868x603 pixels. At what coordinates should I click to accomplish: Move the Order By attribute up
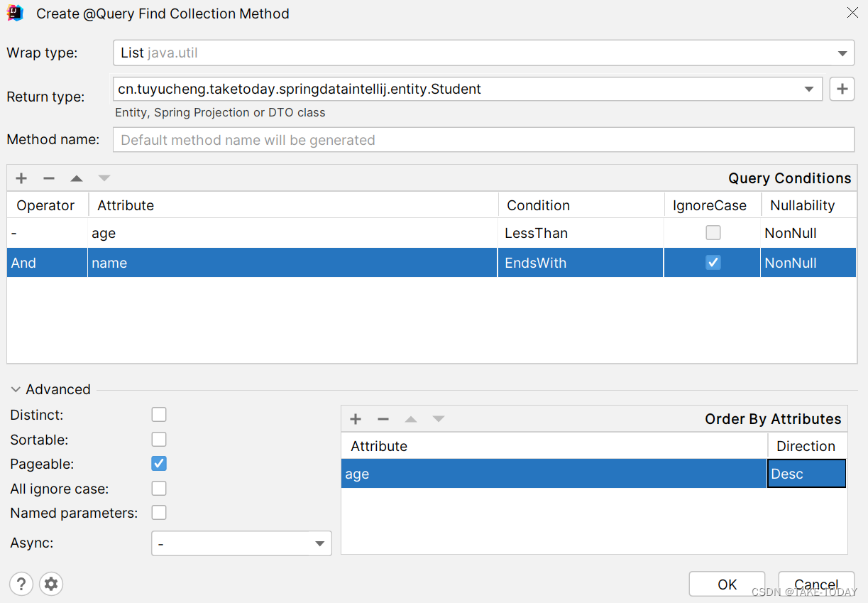[411, 419]
